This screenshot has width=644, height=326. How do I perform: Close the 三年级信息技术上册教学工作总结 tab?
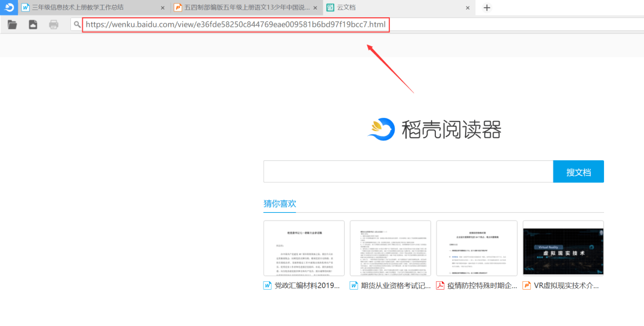point(163,8)
